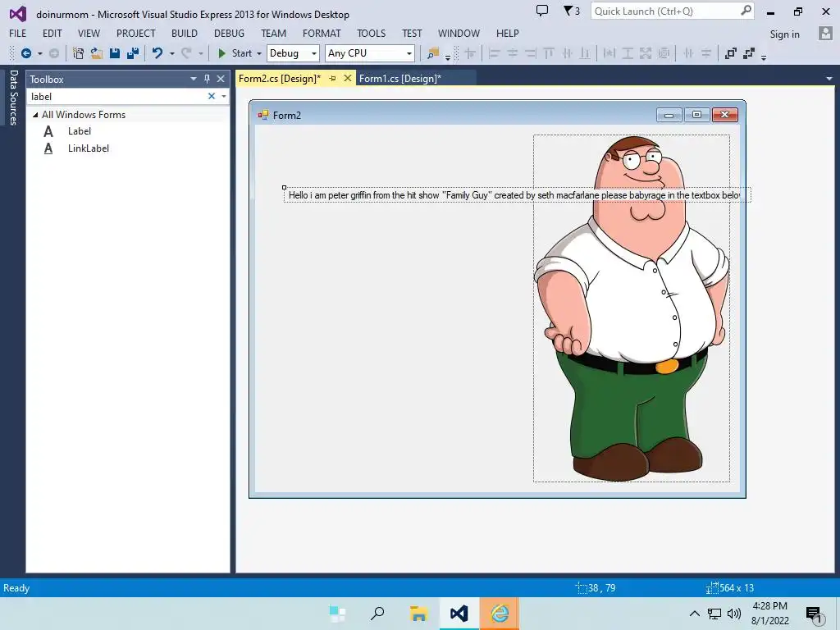This screenshot has width=840, height=630.
Task: Click the Save All toolbar icon
Action: pyautogui.click(x=132, y=53)
